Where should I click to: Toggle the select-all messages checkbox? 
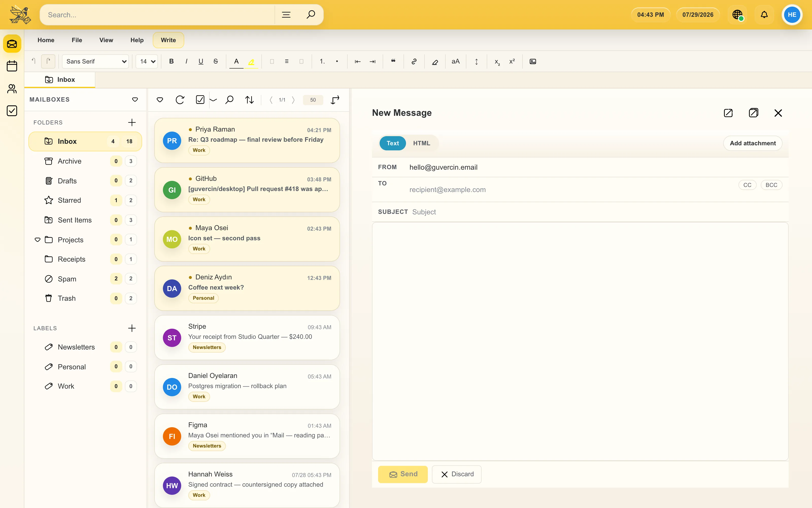pyautogui.click(x=200, y=100)
